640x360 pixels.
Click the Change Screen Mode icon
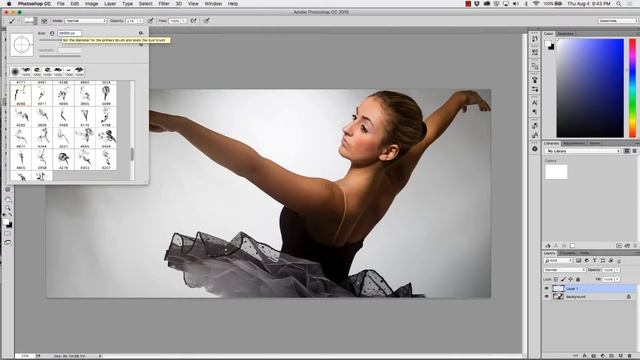click(x=8, y=242)
